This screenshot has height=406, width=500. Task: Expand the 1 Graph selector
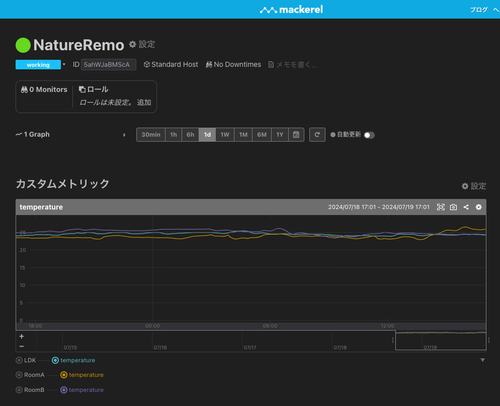[71, 135]
